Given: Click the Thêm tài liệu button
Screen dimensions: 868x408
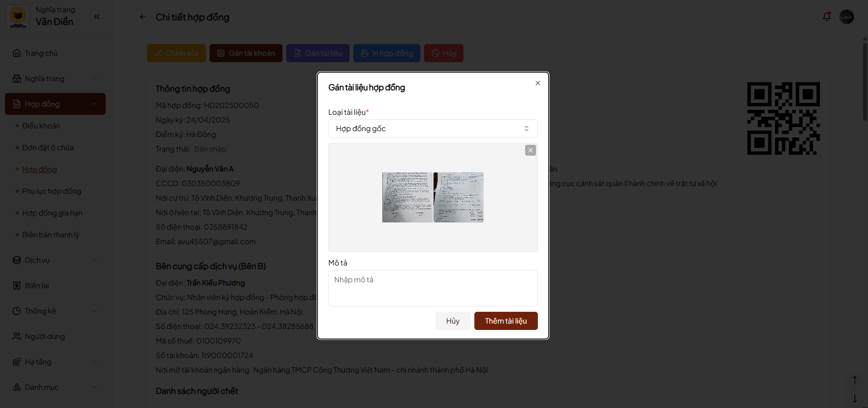Looking at the screenshot, I should [506, 321].
